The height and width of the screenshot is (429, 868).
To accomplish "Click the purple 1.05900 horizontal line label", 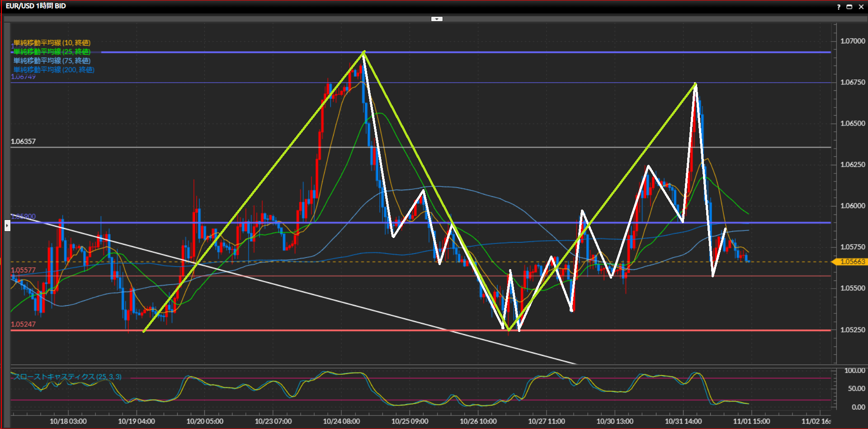I will pyautogui.click(x=23, y=217).
